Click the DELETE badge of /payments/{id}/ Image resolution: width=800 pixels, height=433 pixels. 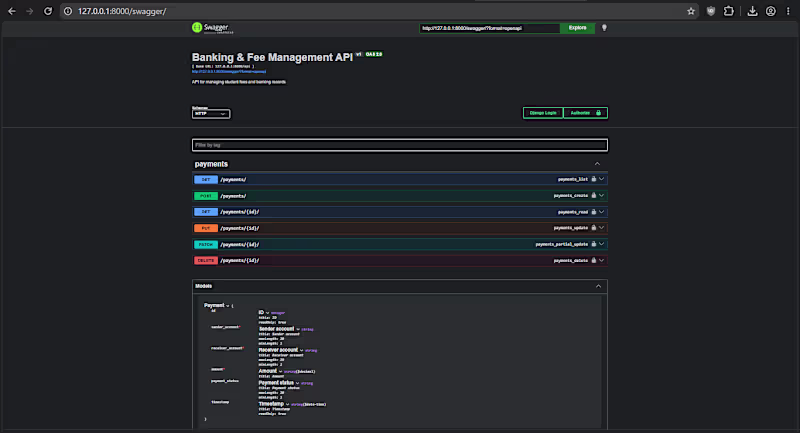[206, 261]
